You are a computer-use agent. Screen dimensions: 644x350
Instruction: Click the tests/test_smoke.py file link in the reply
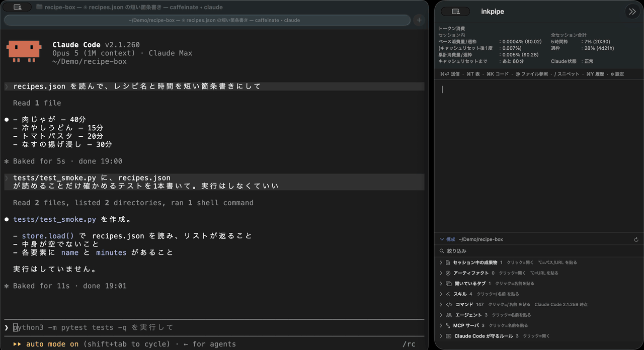pyautogui.click(x=55, y=219)
